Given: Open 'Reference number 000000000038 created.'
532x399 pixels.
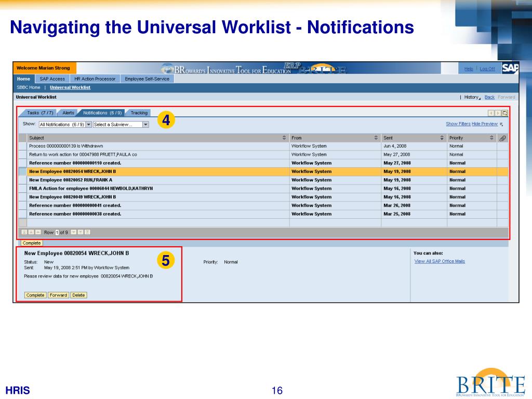Looking at the screenshot, I should point(75,214).
